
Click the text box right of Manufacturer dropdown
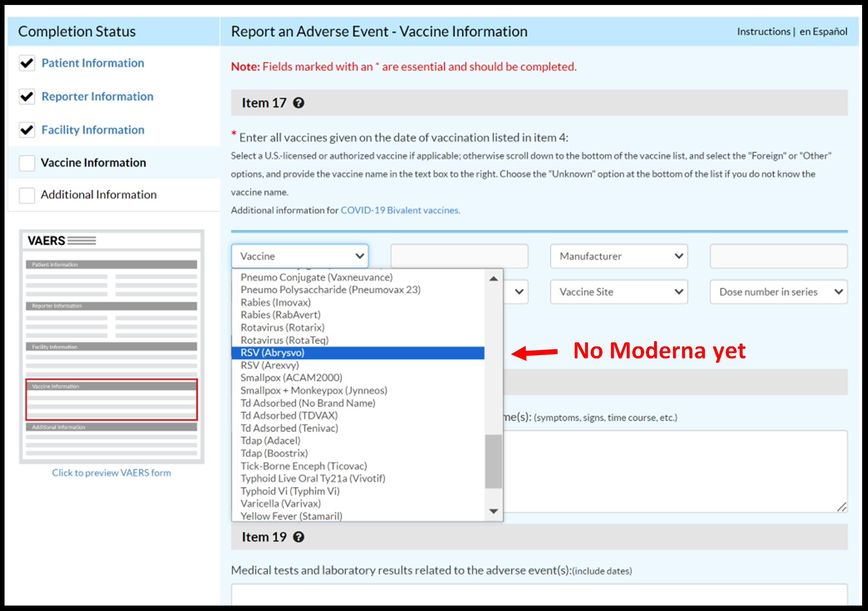778,256
